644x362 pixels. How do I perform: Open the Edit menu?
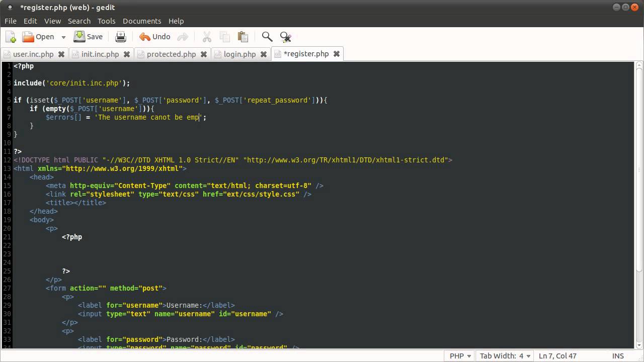(x=30, y=21)
